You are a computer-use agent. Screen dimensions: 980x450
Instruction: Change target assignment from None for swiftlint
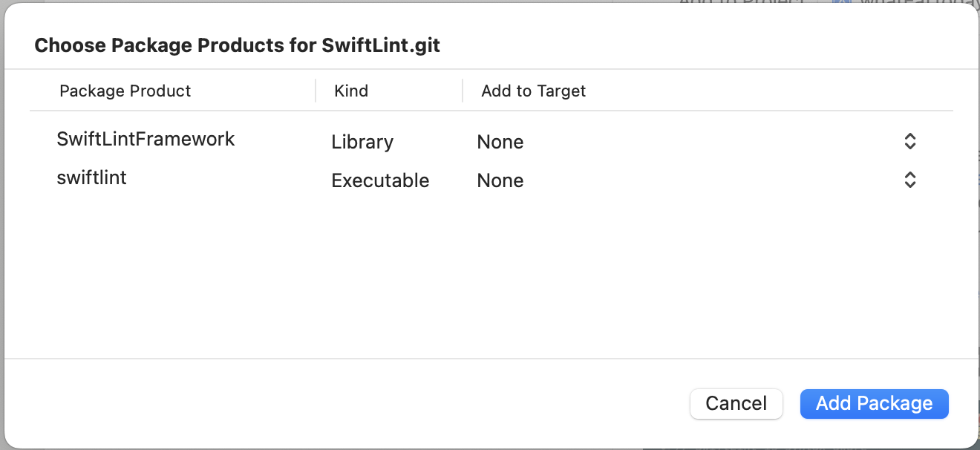[x=500, y=180]
